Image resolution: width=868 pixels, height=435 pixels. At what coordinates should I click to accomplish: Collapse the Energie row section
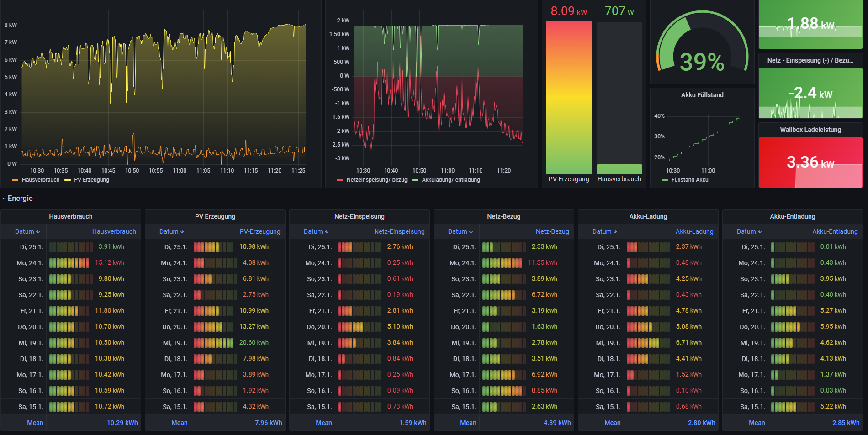[17, 199]
